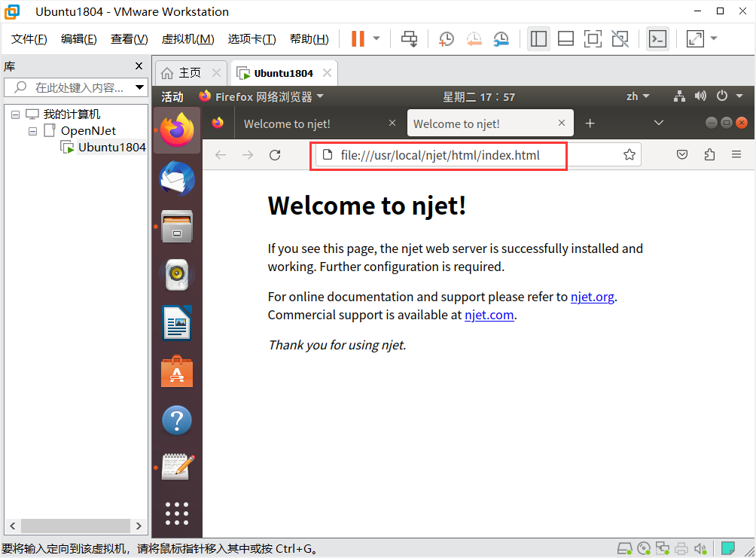Screen dimensions: 756x558
Task: Close the active Welcome to njet! Firefox tab
Action: click(561, 123)
